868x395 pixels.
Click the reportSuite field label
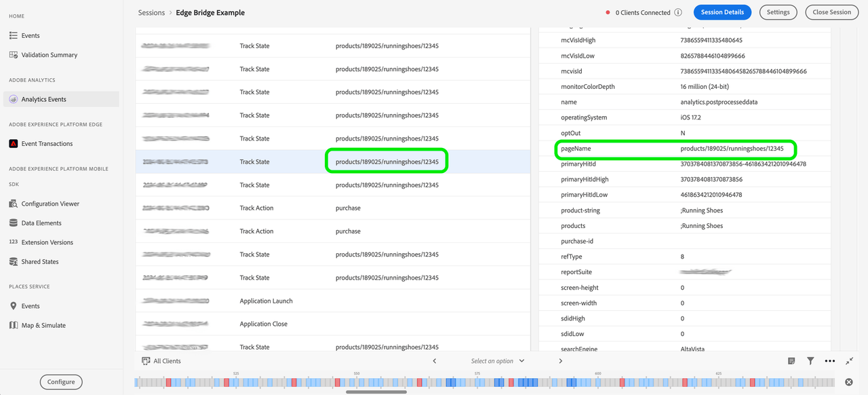click(577, 272)
